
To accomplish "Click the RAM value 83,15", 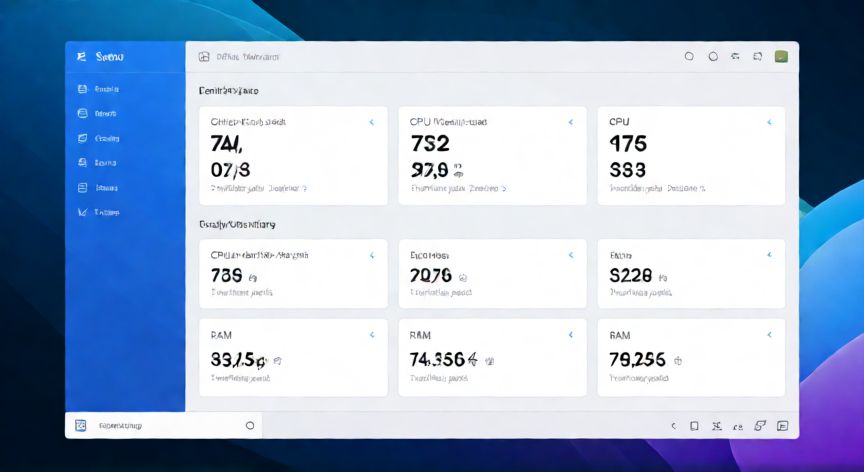I will point(239,360).
